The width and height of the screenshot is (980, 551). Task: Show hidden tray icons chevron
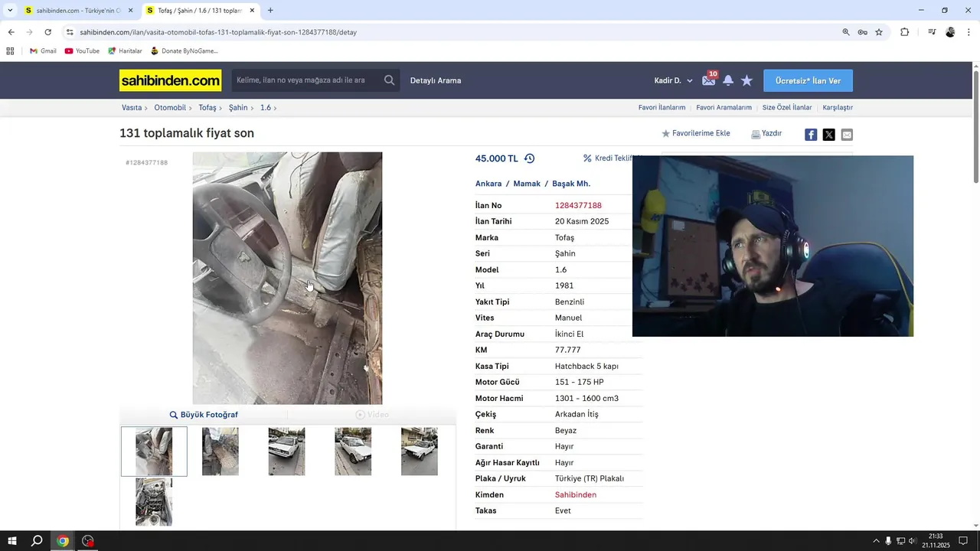pos(876,541)
